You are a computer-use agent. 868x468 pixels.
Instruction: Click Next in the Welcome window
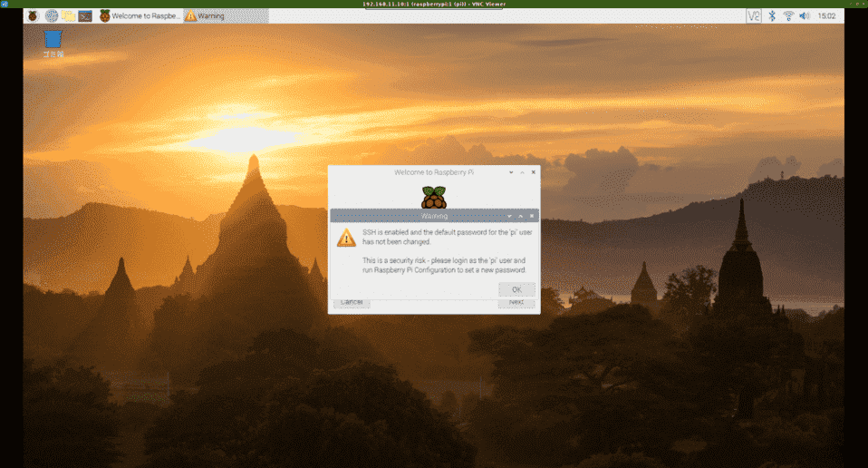pos(516,302)
